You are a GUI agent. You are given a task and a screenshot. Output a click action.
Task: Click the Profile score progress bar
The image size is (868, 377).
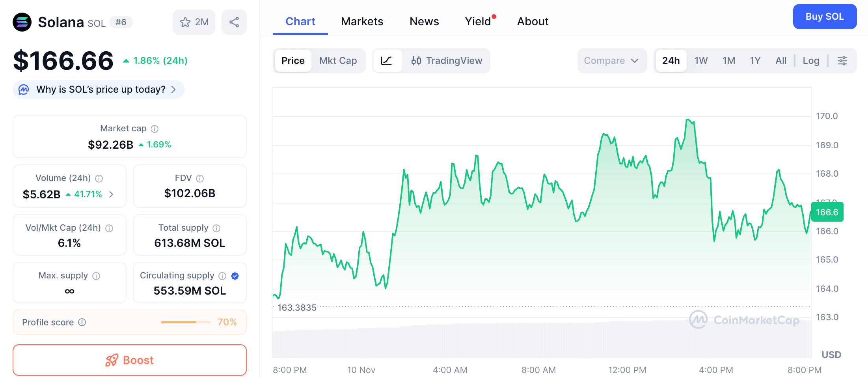pyautogui.click(x=186, y=322)
